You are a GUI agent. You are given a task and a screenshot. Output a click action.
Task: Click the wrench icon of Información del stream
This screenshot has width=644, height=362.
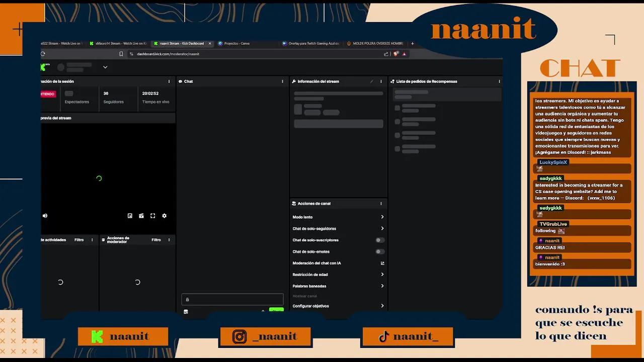[x=294, y=81]
